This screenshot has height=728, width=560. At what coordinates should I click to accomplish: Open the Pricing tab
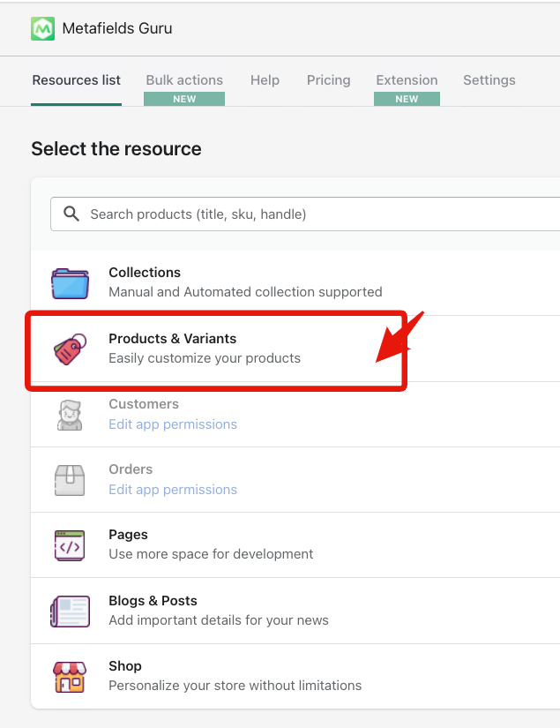tap(329, 80)
